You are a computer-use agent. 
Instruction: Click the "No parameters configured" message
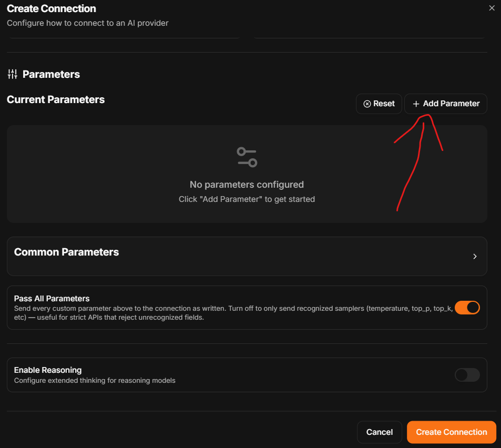[x=247, y=185]
